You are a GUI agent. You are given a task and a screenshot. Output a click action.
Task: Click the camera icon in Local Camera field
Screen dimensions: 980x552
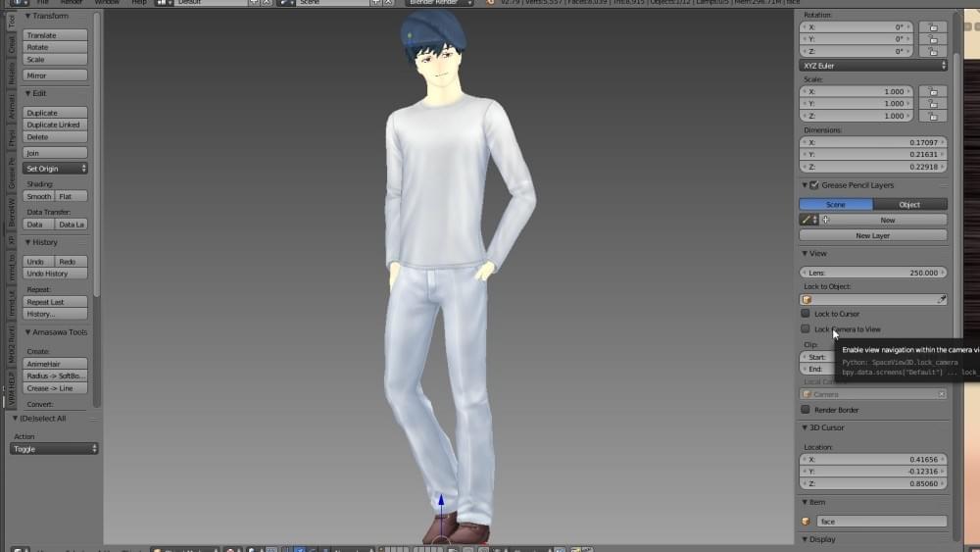807,394
